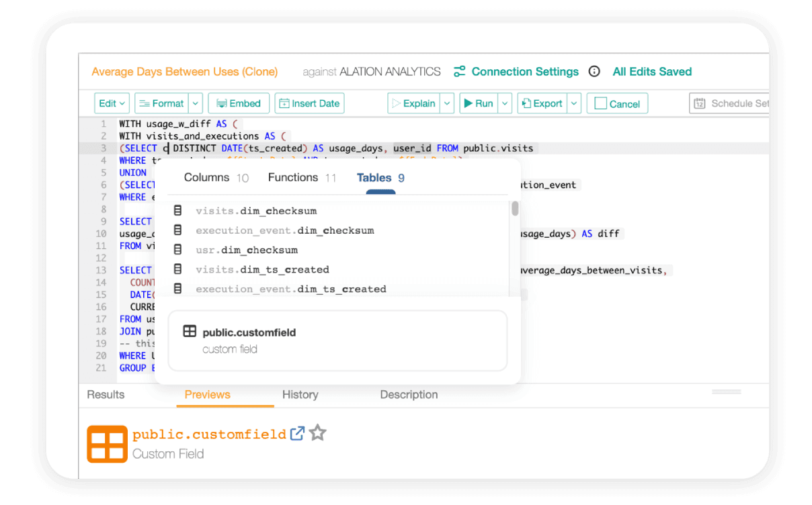The width and height of the screenshot is (812, 505).
Task: Click the info icon beside Connection Settings
Action: pyautogui.click(x=594, y=71)
